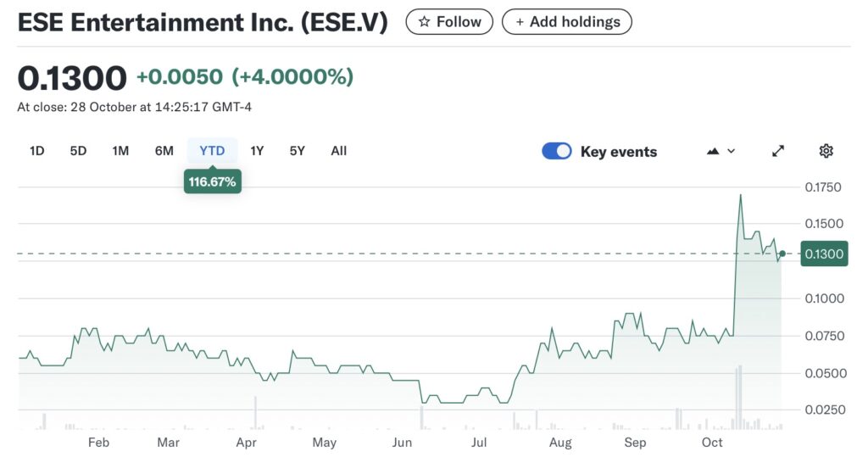Click the current price label 0.1300 on axis
The image size is (868, 474).
pos(824,254)
